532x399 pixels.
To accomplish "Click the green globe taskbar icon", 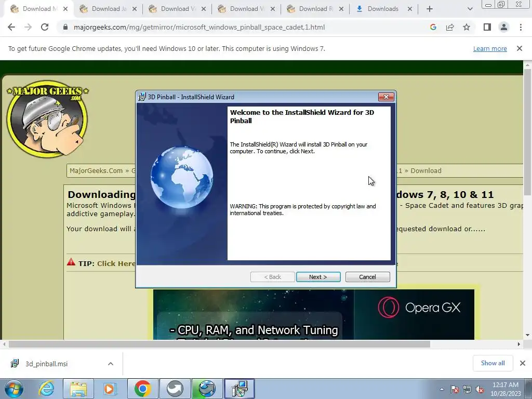I will pyautogui.click(x=207, y=389).
